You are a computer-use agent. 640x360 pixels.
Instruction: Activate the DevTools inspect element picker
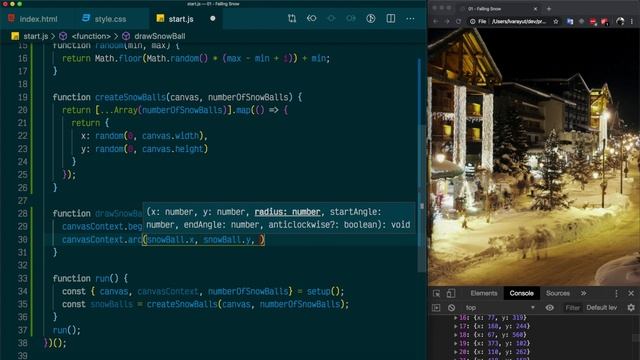(436, 293)
